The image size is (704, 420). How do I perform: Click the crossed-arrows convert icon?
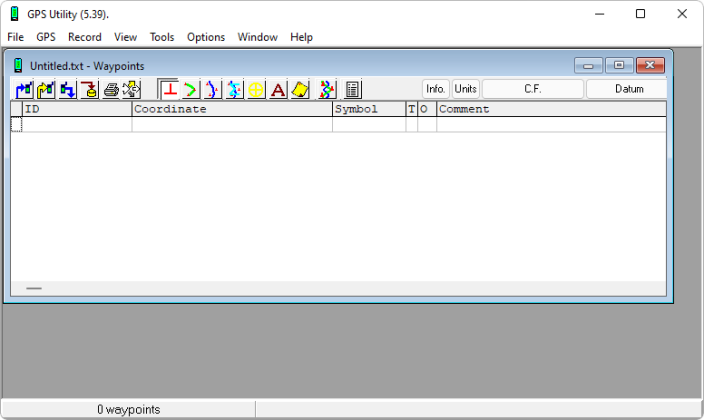click(132, 89)
